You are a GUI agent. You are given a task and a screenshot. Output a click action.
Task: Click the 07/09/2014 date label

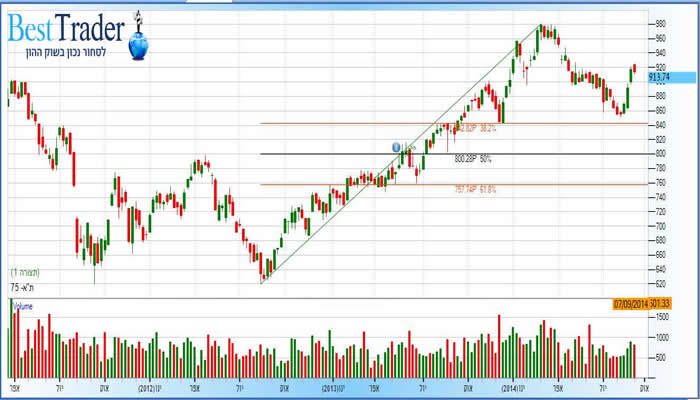(632, 303)
